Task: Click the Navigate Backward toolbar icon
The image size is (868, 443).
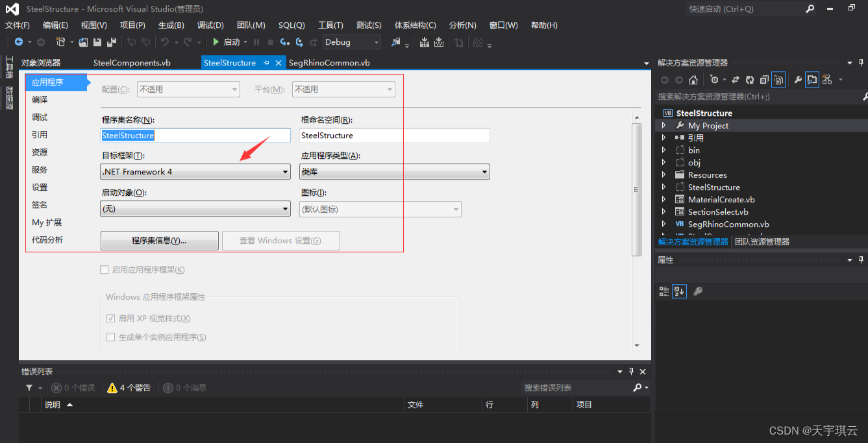Action: 19,42
